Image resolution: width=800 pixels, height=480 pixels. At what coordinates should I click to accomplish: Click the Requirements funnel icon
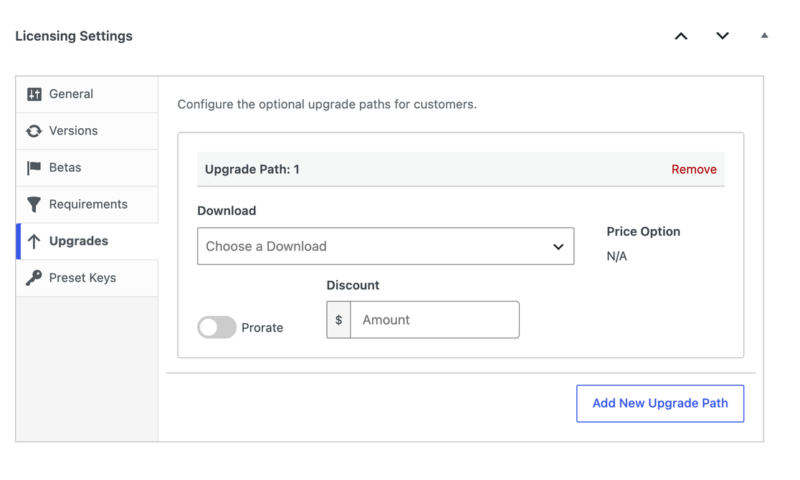point(34,205)
